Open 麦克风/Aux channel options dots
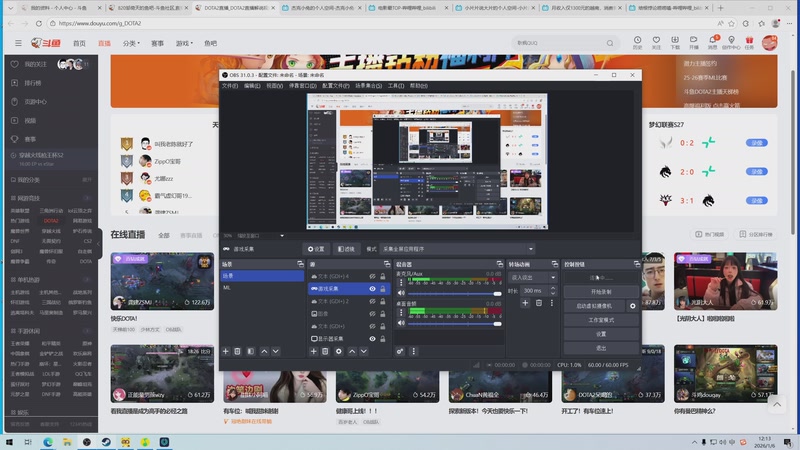 click(401, 282)
